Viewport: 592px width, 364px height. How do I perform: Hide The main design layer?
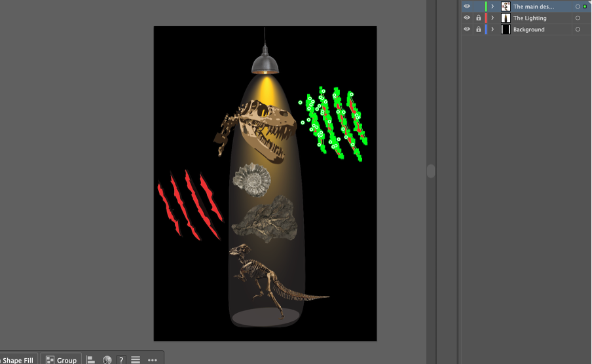pos(467,7)
